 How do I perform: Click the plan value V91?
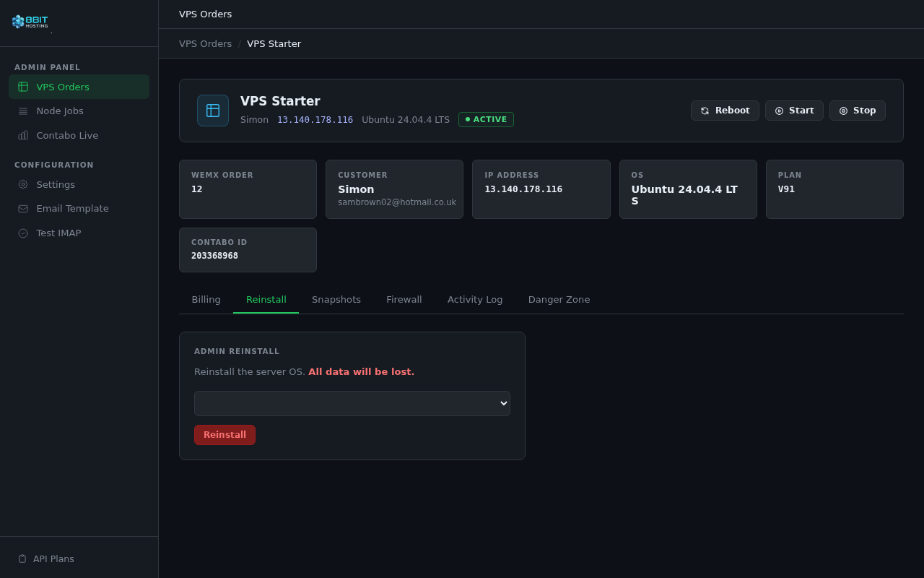(x=786, y=189)
